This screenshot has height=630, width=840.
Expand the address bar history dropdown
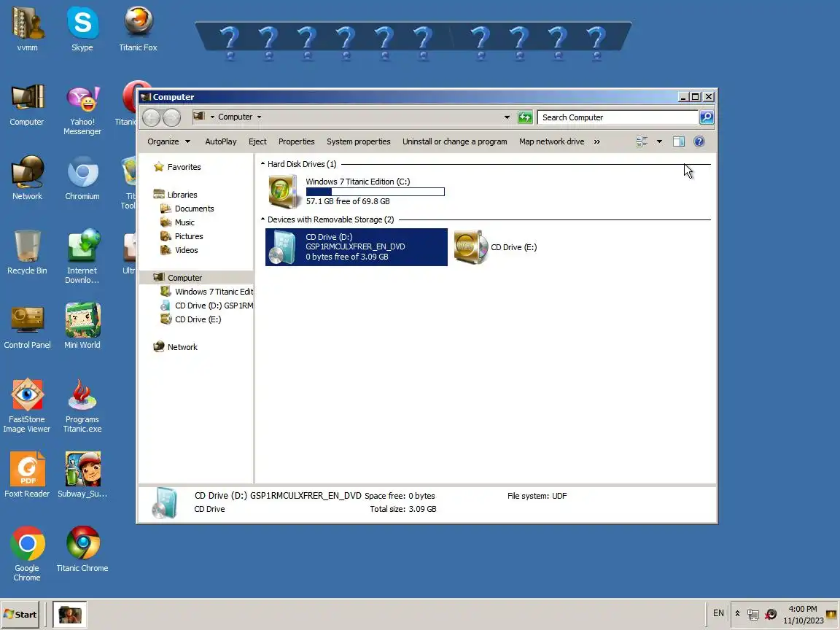click(x=507, y=117)
